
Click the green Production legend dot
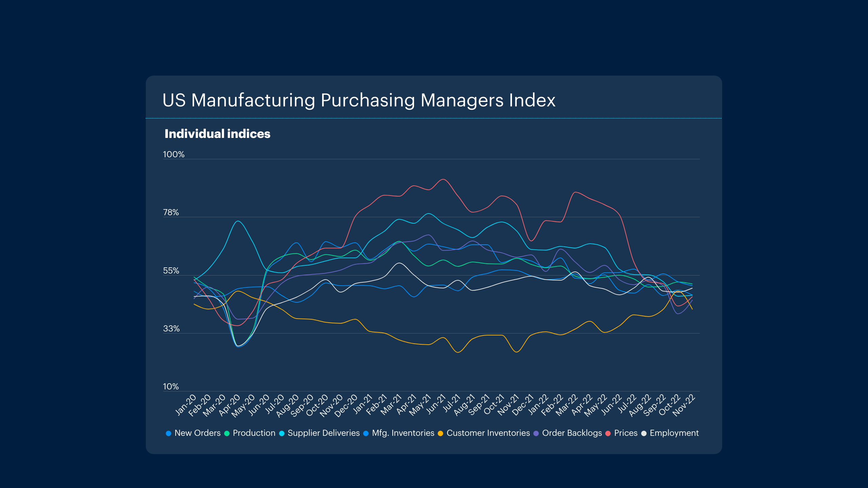[227, 433]
